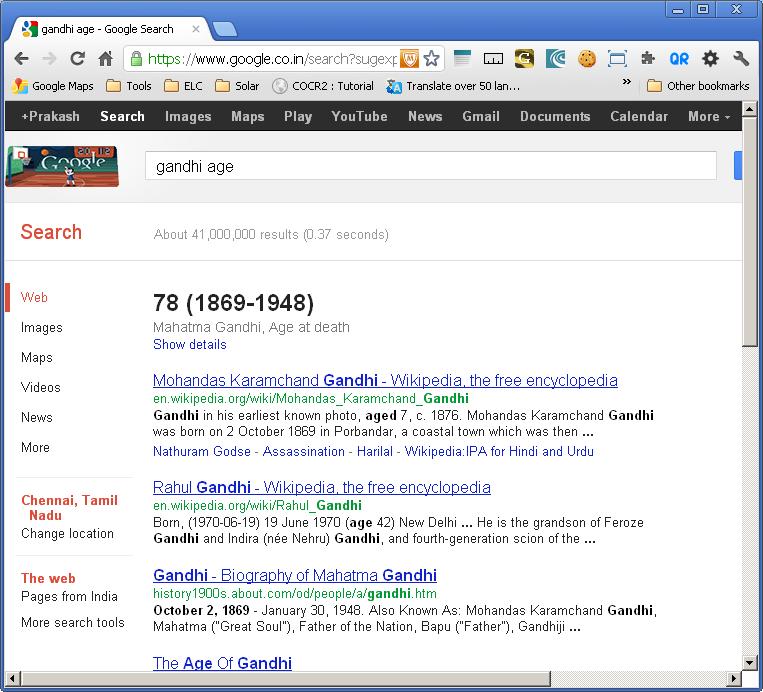This screenshot has height=692, width=763.
Task: Click the screen capture extension icon
Action: [617, 59]
